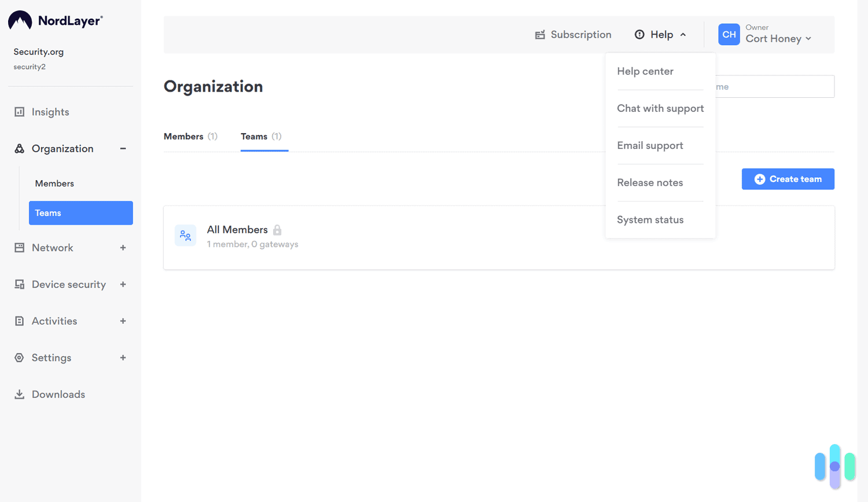
Task: Collapse the Organization section
Action: (123, 148)
